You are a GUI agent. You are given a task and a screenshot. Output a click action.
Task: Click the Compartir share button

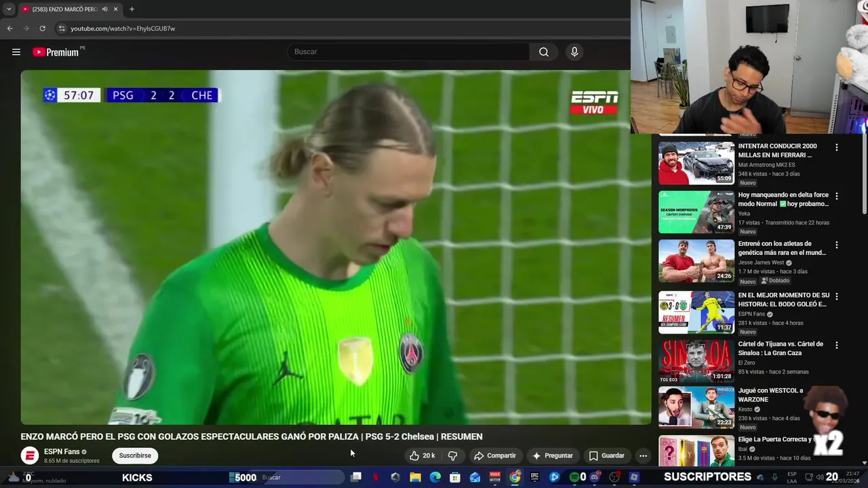(x=495, y=455)
